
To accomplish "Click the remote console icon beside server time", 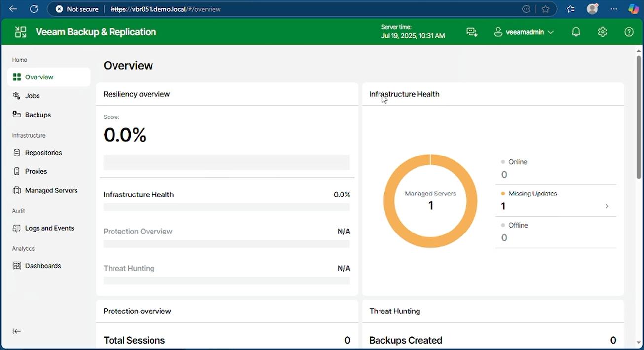I will (472, 32).
